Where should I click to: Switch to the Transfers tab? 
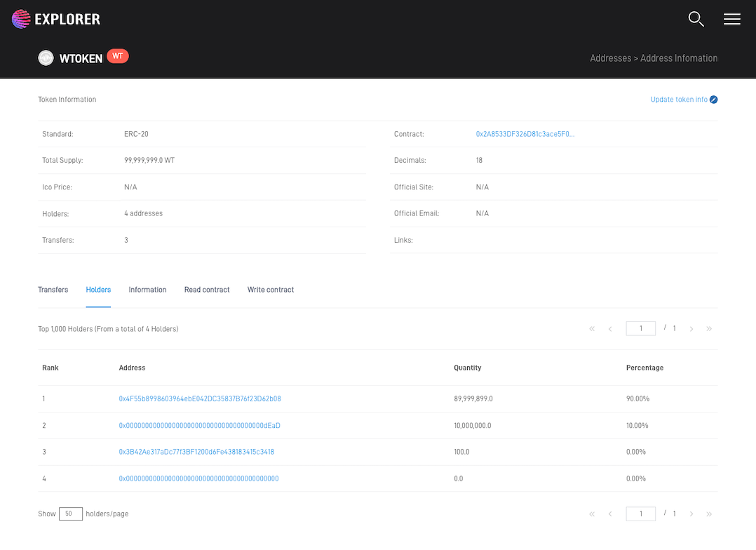[53, 290]
